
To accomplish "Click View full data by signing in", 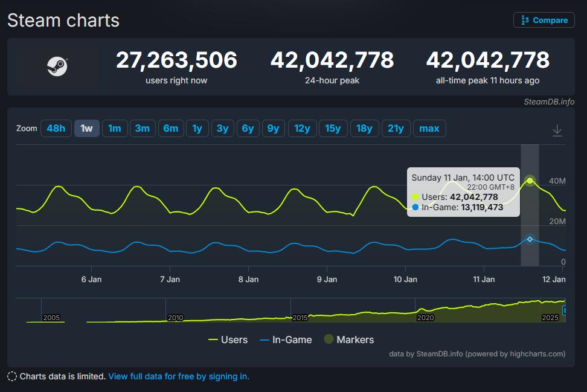I will (178, 376).
